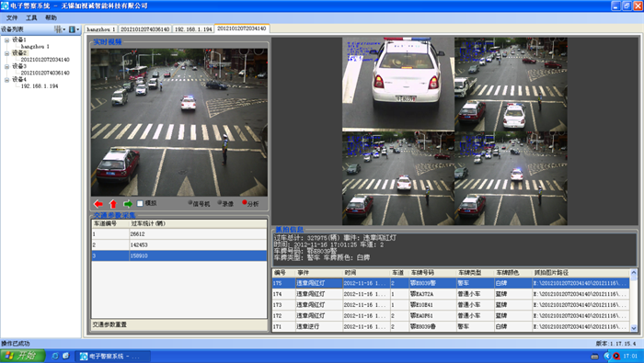Click the 车牌颜色 column header
This screenshot has height=363, width=644.
pos(513,273)
